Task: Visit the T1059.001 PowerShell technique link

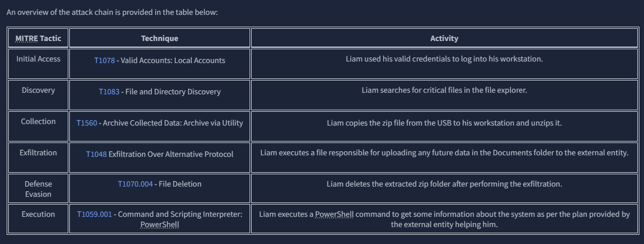Action: (94, 214)
